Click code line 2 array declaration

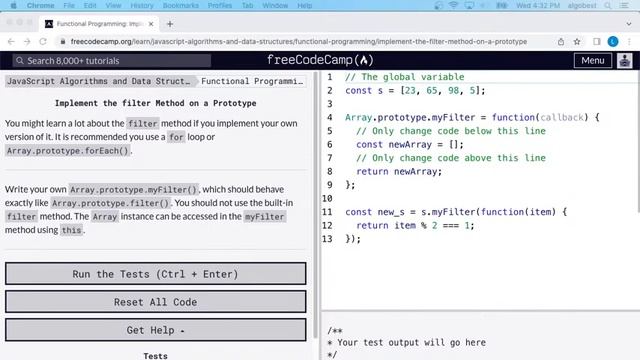(415, 91)
